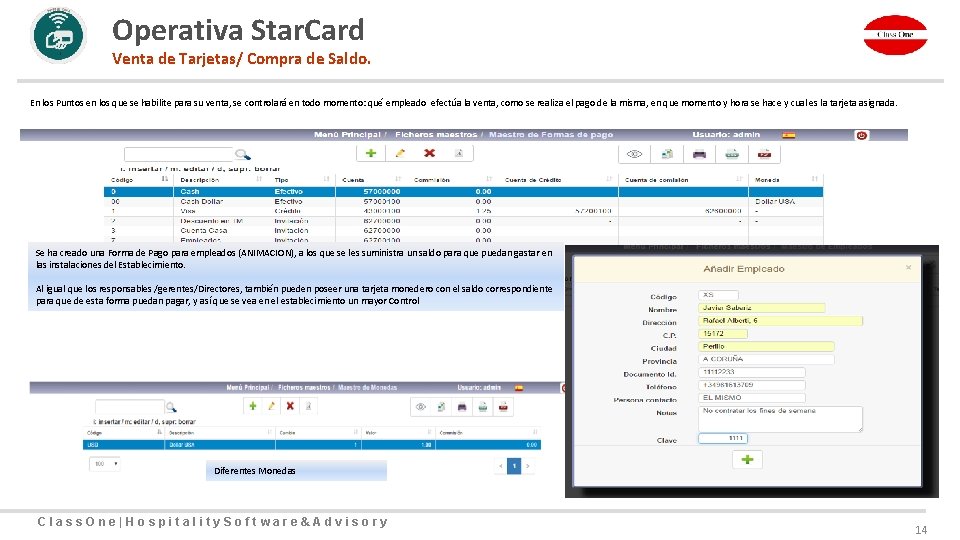960x540 pixels.
Task: Go to next page arrow in Monedas
Action: pyautogui.click(x=528, y=467)
